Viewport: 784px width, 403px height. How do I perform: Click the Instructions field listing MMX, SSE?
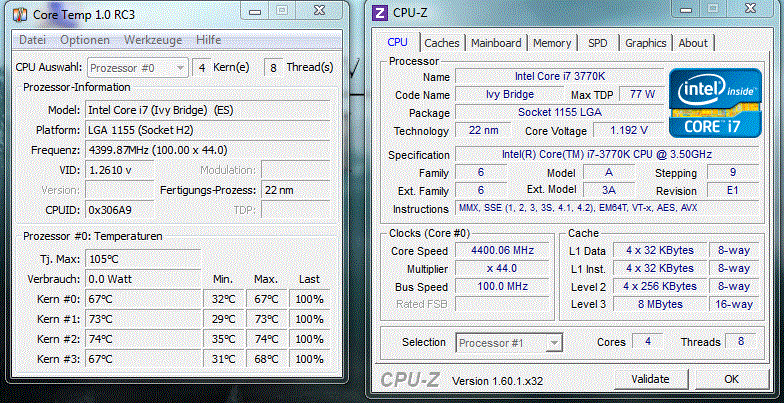[x=607, y=208]
